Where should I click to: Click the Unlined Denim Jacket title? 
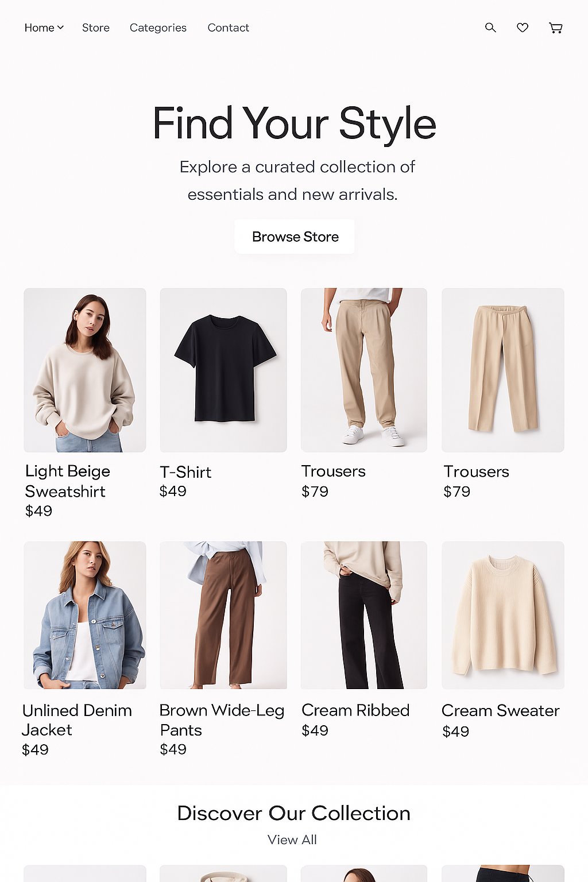click(x=77, y=720)
